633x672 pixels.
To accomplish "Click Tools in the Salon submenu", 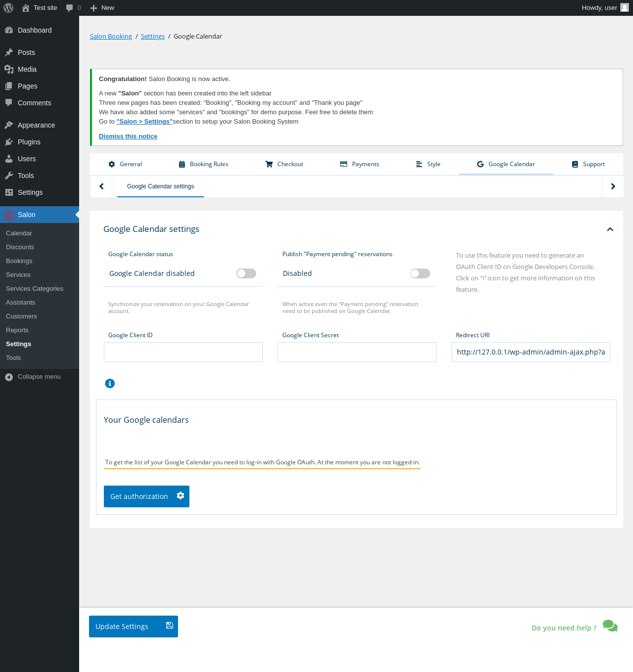I will (13, 358).
